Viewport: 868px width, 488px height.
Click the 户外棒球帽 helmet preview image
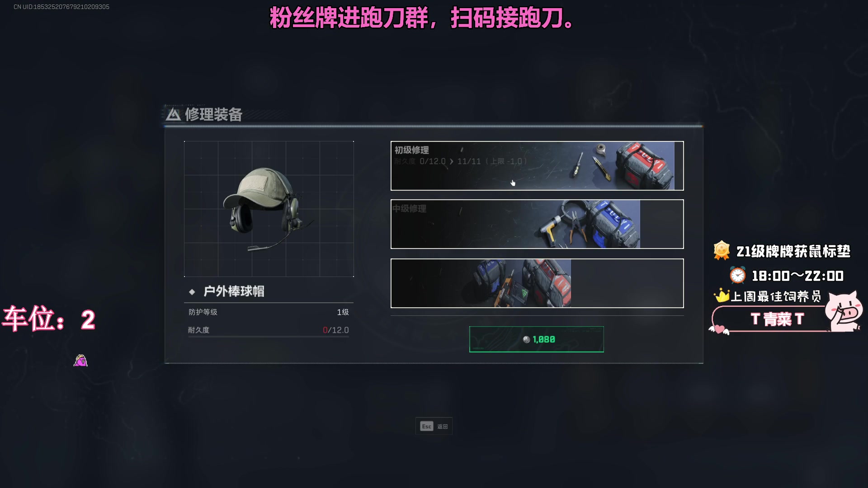[x=269, y=209]
